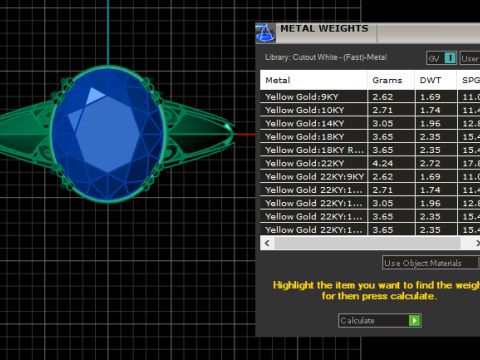The image size is (480, 360).
Task: Click the 2.72 DWT cell
Action: (436, 163)
